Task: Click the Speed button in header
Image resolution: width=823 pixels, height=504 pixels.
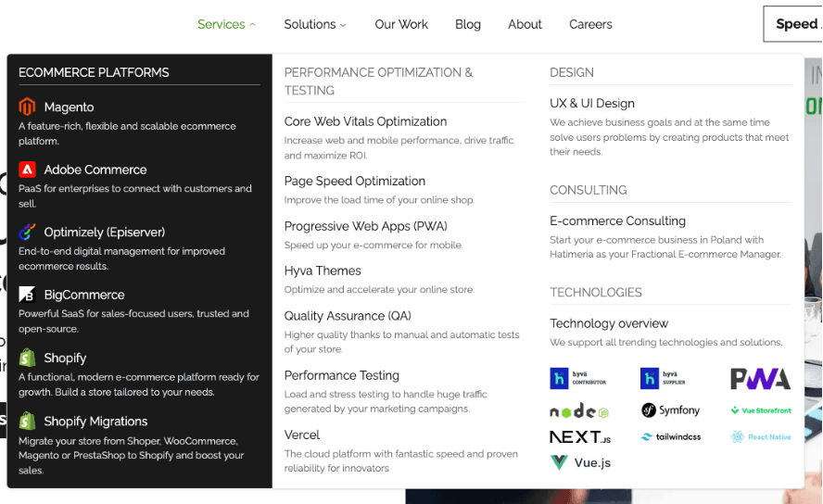Action: pyautogui.click(x=793, y=24)
